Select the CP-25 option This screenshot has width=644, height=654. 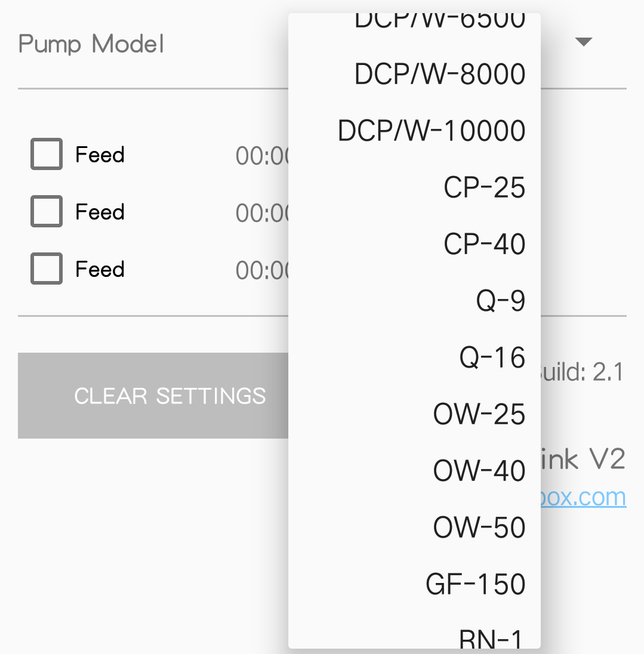(x=415, y=187)
